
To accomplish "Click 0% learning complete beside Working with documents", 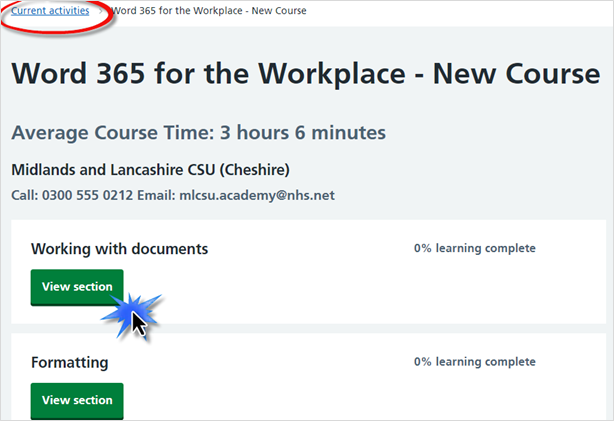I will click(x=475, y=248).
